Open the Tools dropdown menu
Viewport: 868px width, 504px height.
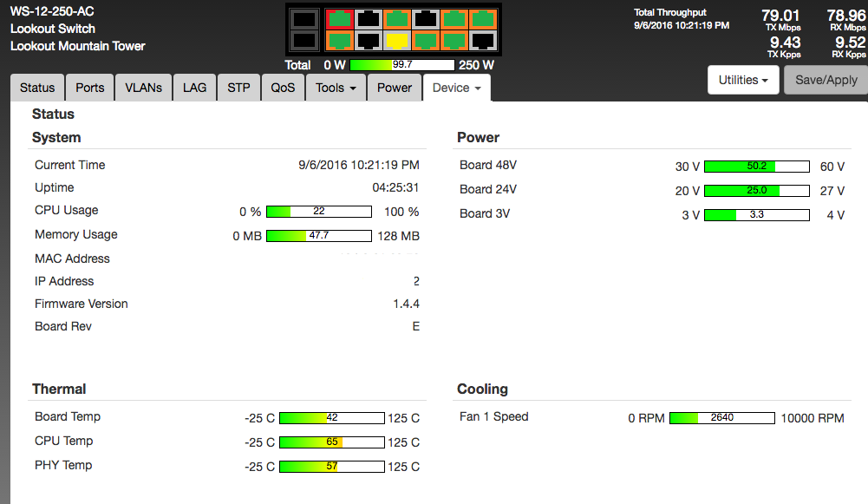click(336, 88)
